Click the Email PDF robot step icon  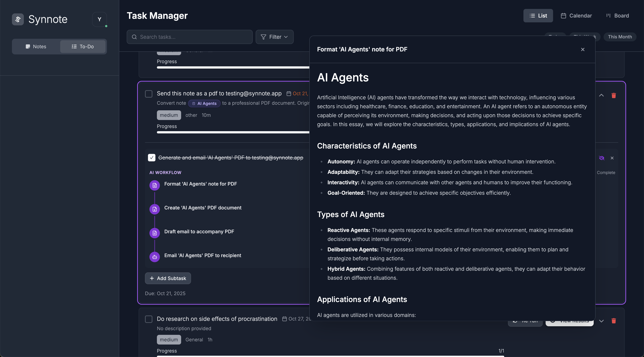coord(154,257)
